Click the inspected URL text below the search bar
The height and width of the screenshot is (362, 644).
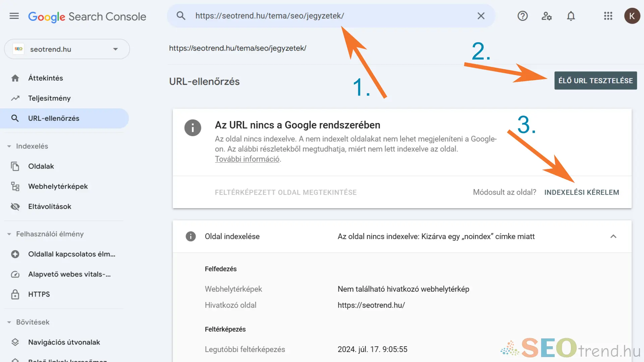coord(237,48)
